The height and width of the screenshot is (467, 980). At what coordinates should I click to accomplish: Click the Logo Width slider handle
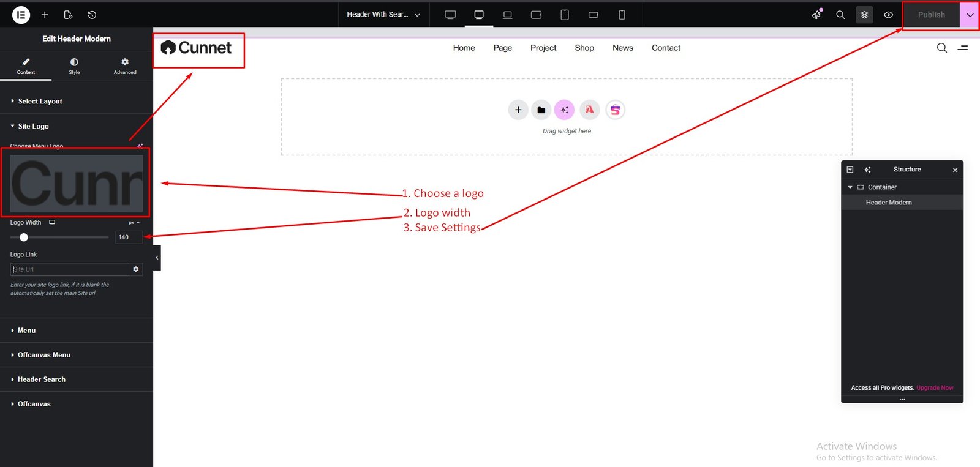pos(24,237)
